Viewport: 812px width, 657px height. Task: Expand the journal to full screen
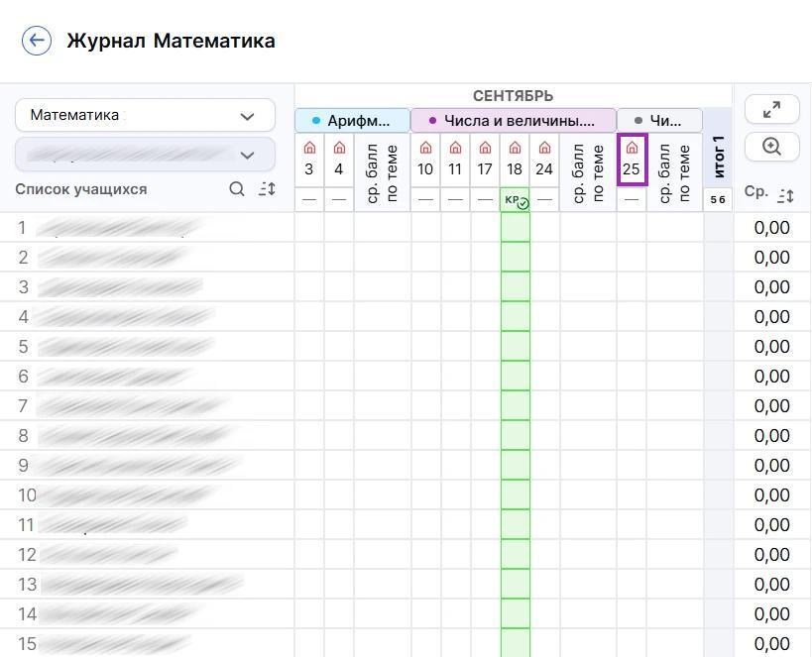tap(771, 109)
